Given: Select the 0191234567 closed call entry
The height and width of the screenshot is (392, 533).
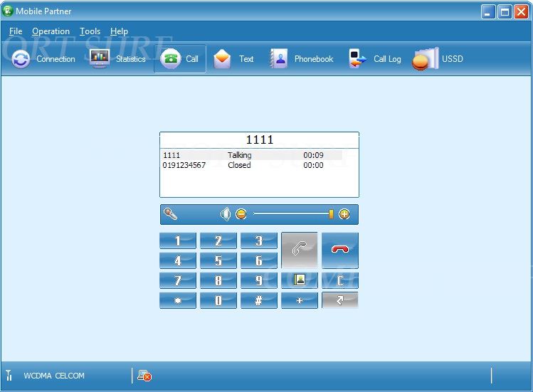Looking at the screenshot, I should (x=184, y=165).
